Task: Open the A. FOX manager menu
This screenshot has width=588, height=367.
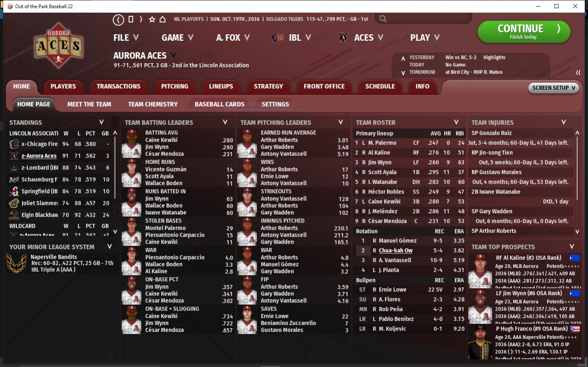Action: (x=233, y=38)
